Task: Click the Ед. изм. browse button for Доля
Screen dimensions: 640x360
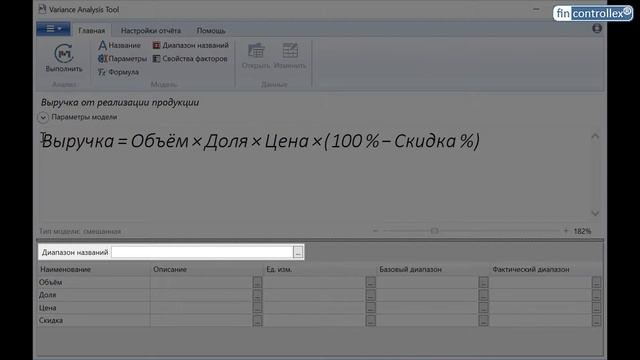Action: coord(370,295)
